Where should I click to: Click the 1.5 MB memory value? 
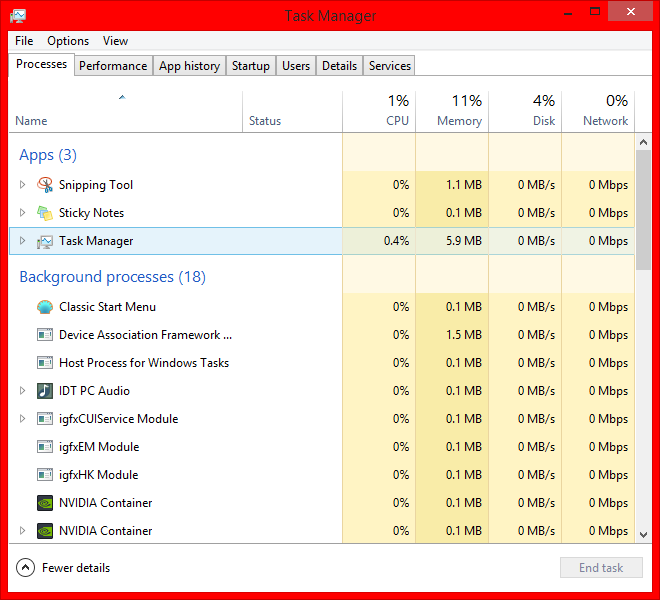point(463,335)
